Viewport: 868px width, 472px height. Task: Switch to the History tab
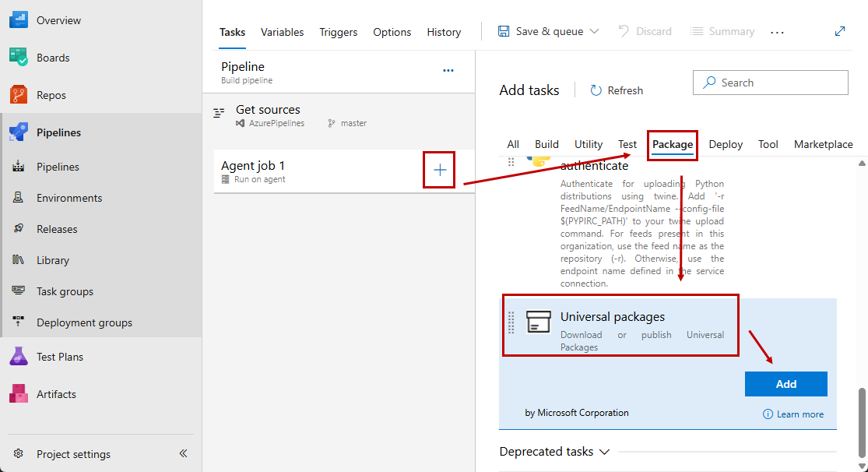(444, 32)
